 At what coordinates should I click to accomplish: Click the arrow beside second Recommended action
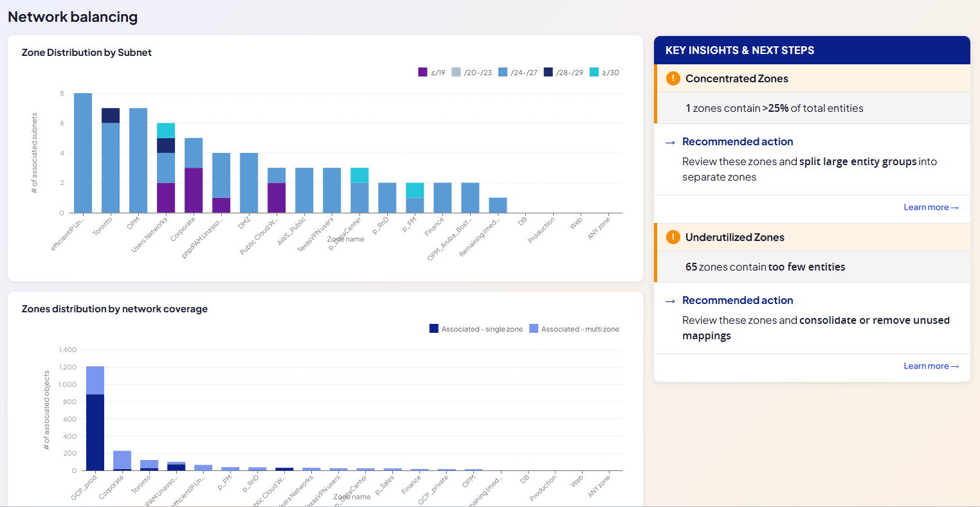click(x=670, y=301)
